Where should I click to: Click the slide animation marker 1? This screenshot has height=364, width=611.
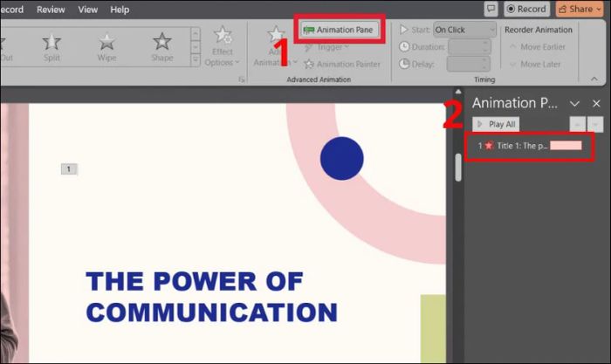point(69,168)
